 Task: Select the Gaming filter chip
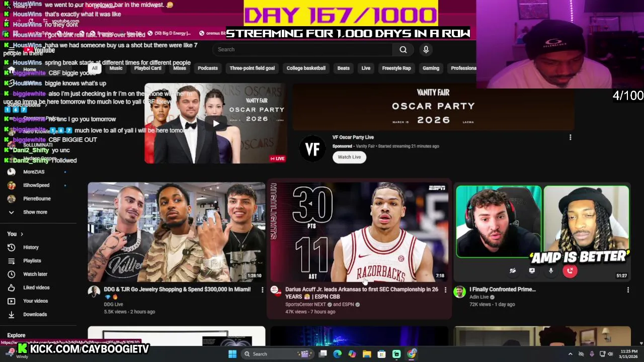tap(431, 68)
